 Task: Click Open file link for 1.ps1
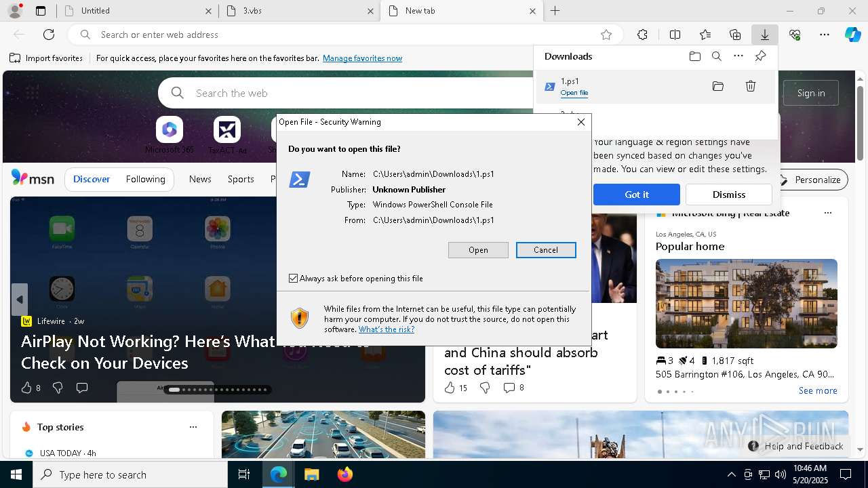point(574,93)
